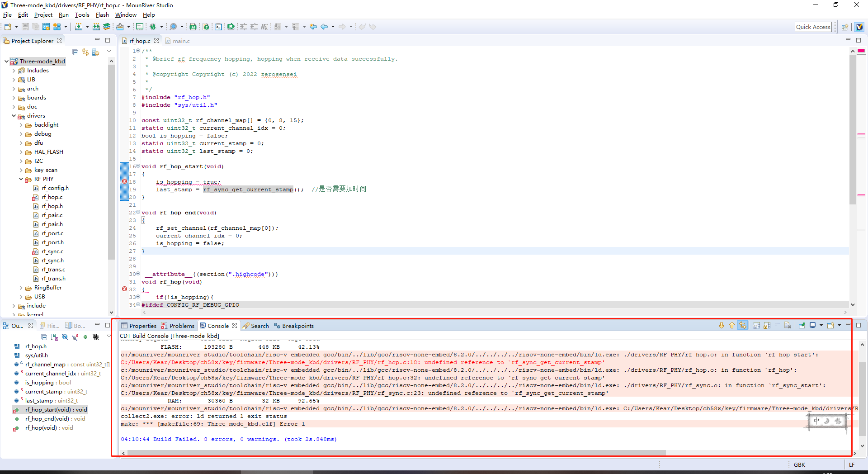Toggle Hide Non-Public Members green dot
Screen dimensions: 868x474
[85, 337]
